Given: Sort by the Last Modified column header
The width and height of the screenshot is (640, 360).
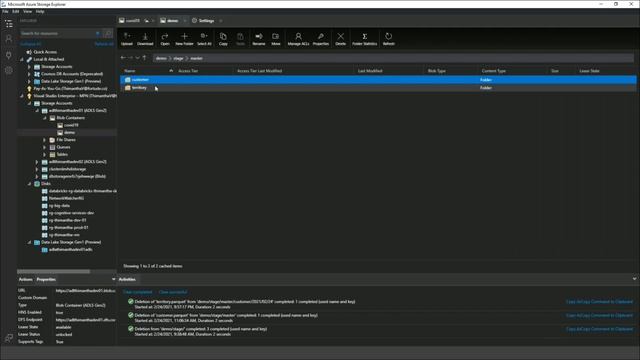Looking at the screenshot, I should point(370,71).
